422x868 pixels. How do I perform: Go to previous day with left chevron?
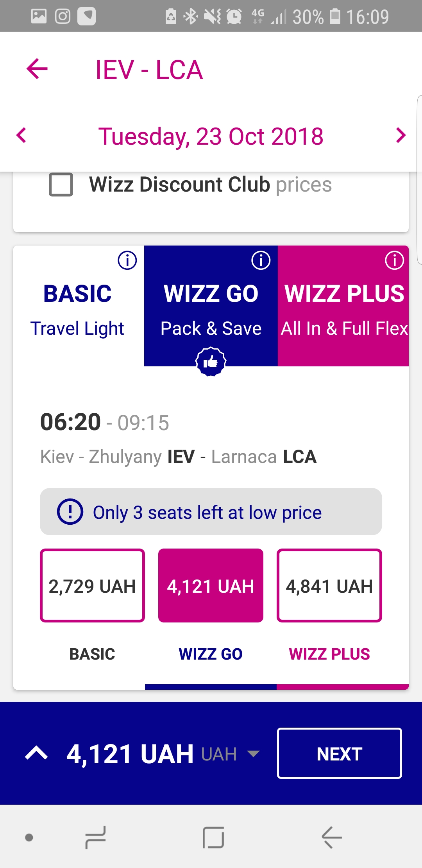[21, 135]
